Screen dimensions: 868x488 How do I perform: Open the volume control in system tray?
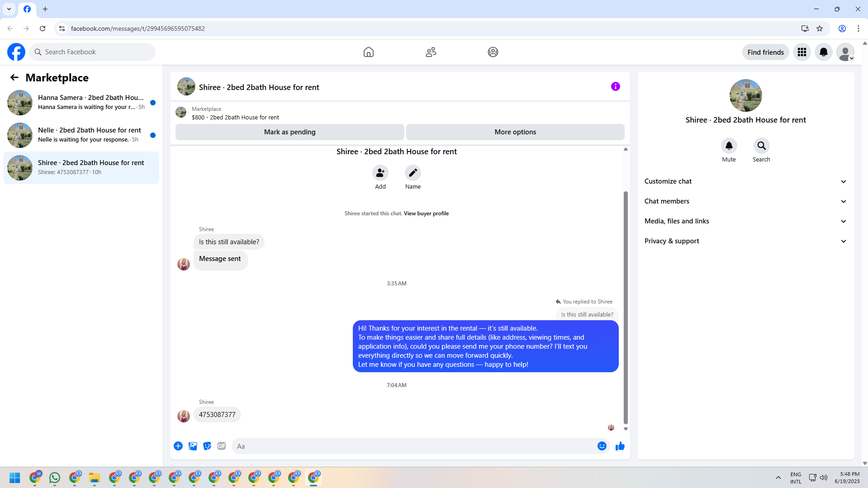824,478
